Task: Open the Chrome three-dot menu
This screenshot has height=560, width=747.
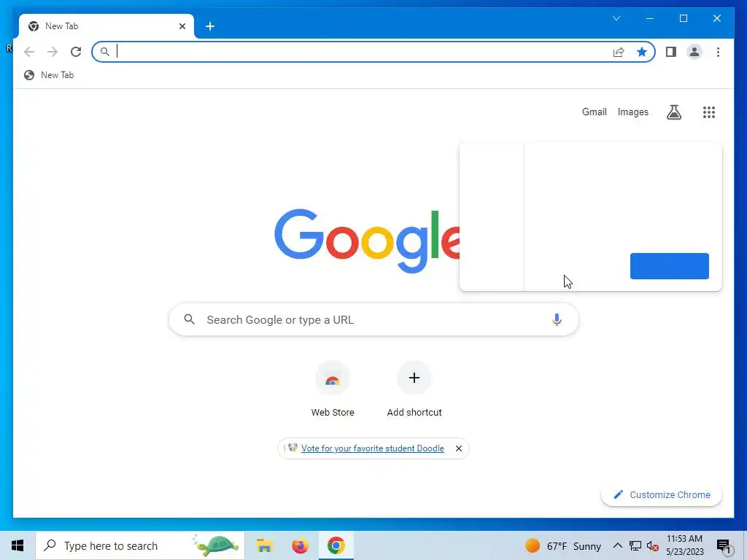Action: coord(718,52)
